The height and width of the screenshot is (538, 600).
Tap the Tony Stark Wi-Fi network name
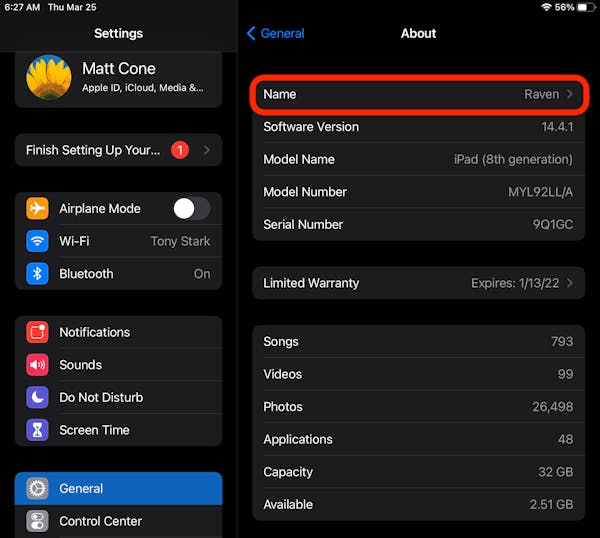(180, 241)
